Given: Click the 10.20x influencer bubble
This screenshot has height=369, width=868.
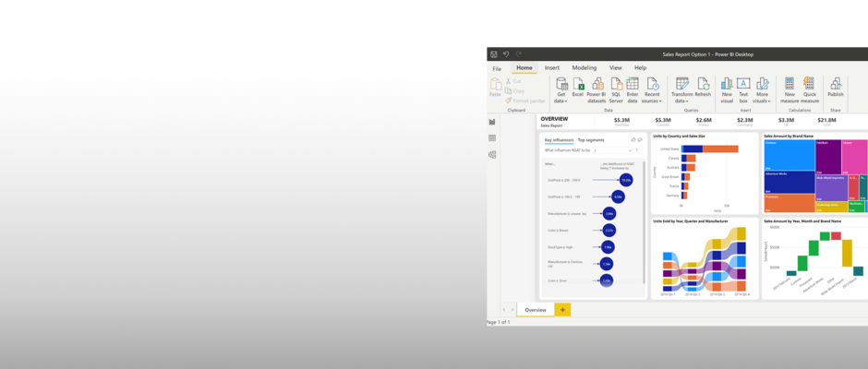Looking at the screenshot, I should [626, 180].
